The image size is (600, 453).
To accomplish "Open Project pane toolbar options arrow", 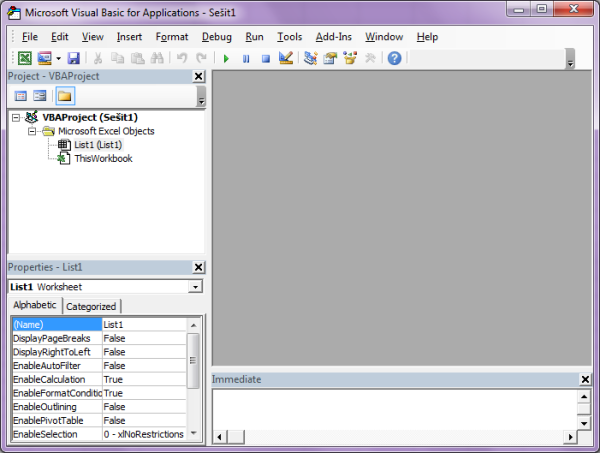I will [x=201, y=96].
